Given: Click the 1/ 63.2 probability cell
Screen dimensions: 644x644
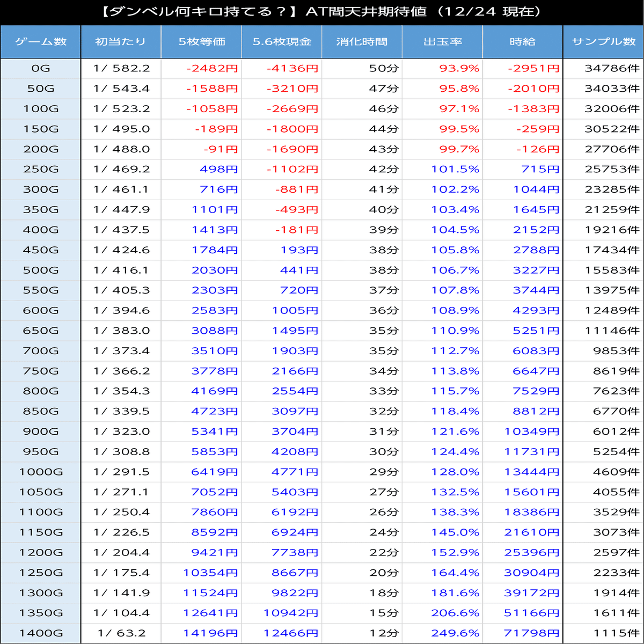Looking at the screenshot, I should pos(121,633).
